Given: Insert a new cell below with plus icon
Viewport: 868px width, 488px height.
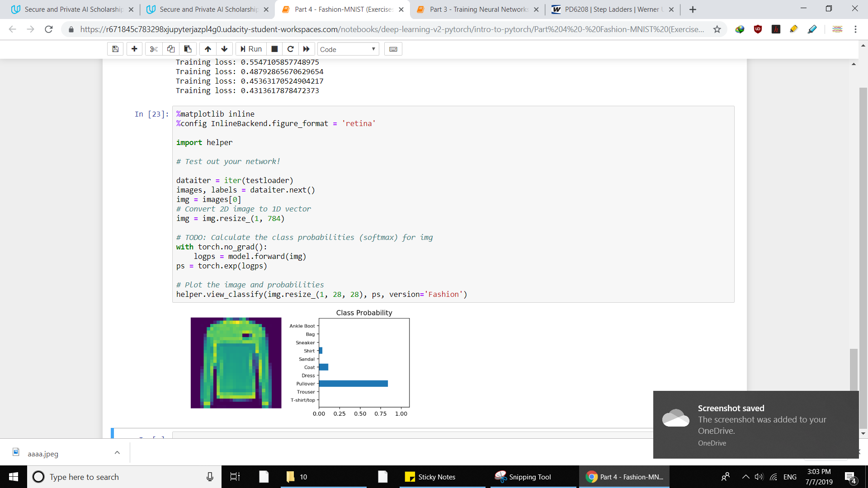Looking at the screenshot, I should [x=134, y=49].
